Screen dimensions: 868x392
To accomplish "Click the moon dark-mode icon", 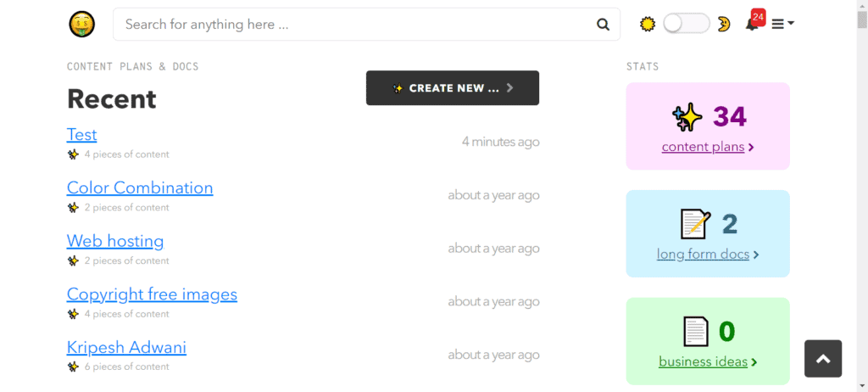I will click(724, 24).
